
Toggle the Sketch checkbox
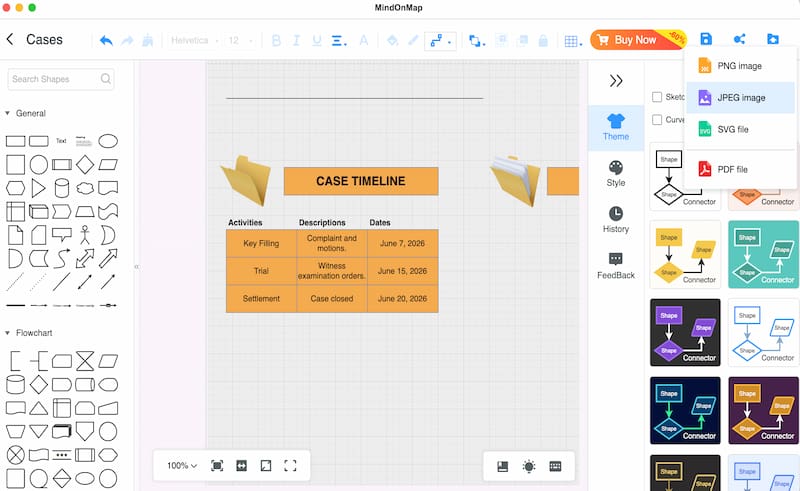point(657,97)
